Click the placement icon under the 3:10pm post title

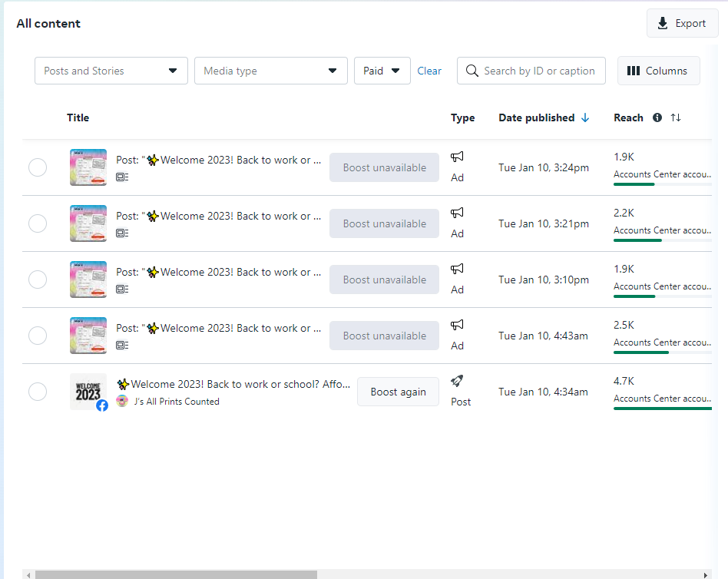[122, 289]
